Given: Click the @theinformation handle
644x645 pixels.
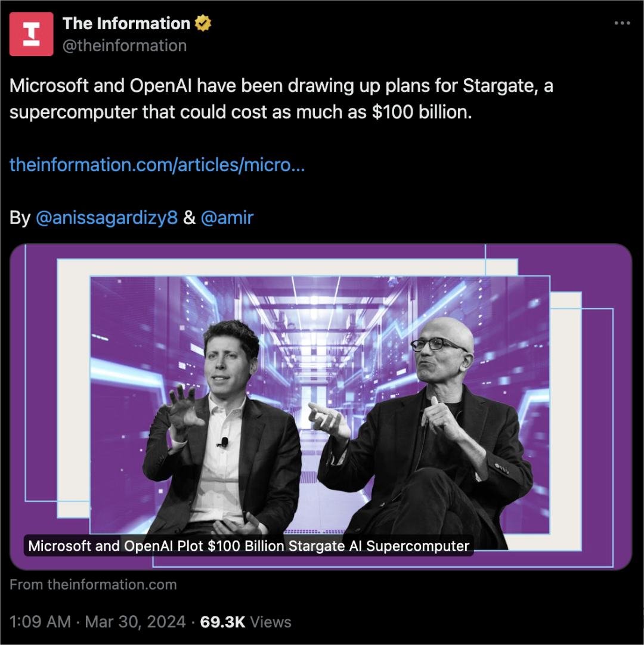Looking at the screenshot, I should click(125, 46).
